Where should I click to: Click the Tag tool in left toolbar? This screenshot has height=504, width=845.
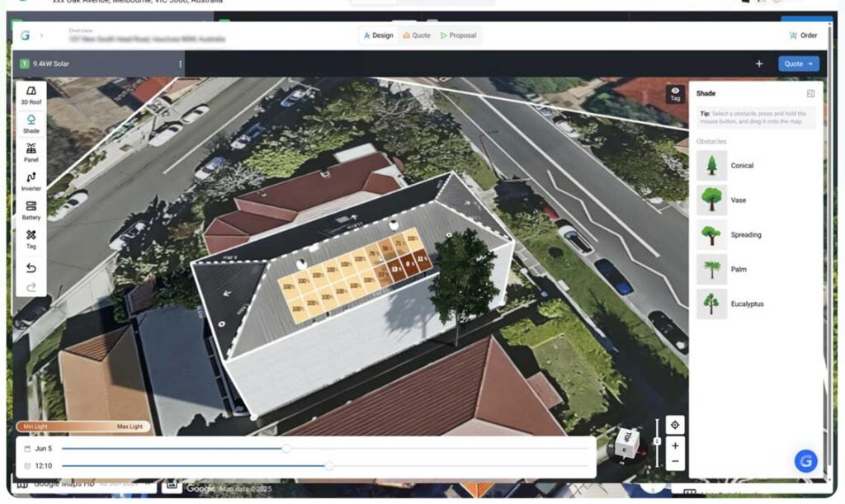pyautogui.click(x=31, y=239)
